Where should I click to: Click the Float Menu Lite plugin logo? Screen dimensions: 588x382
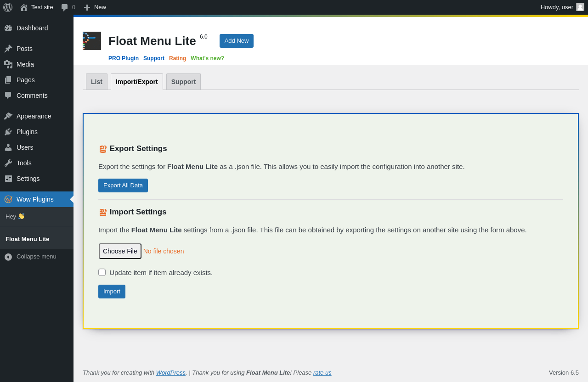[x=92, y=41]
